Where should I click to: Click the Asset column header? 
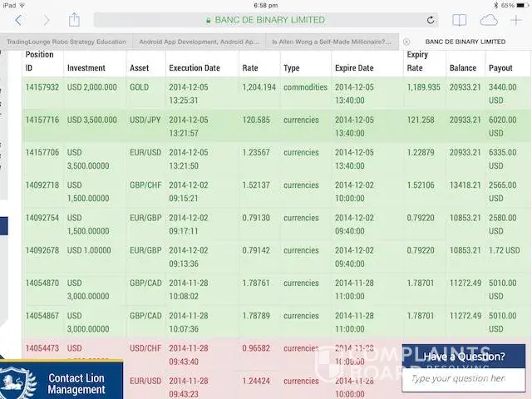(x=139, y=68)
